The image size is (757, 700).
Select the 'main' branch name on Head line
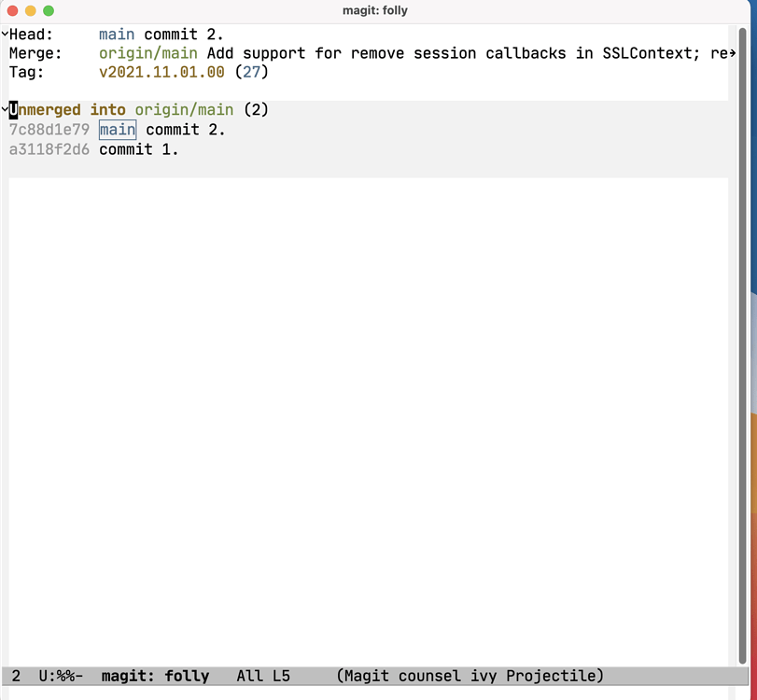pyautogui.click(x=116, y=34)
